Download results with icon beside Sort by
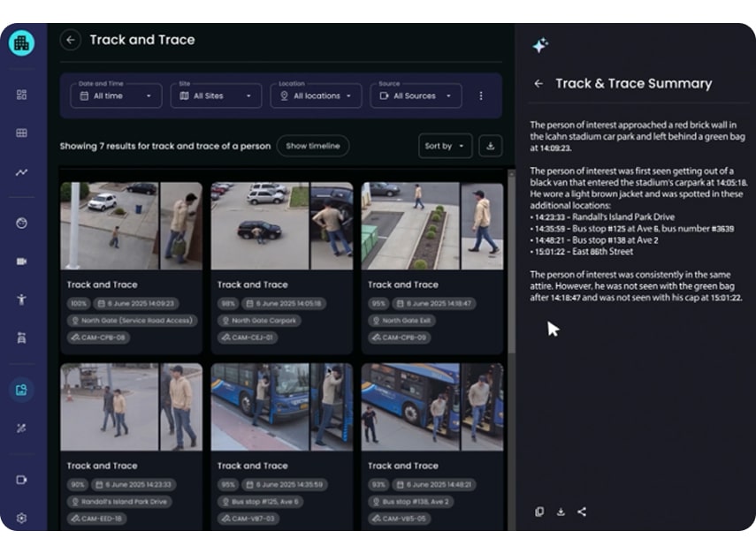Viewport: 756px width, 554px height. click(491, 146)
